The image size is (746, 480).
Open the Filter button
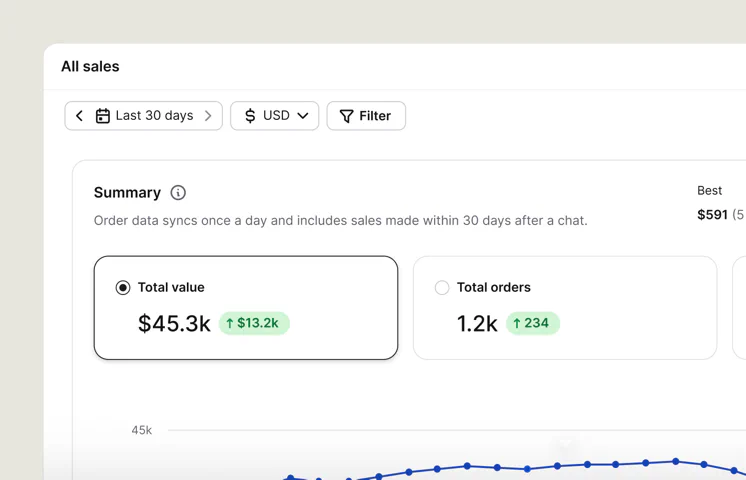tap(366, 116)
